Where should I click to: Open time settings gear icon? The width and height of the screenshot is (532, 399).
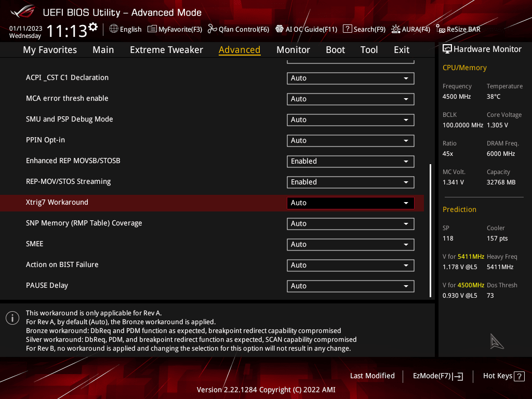tap(92, 27)
